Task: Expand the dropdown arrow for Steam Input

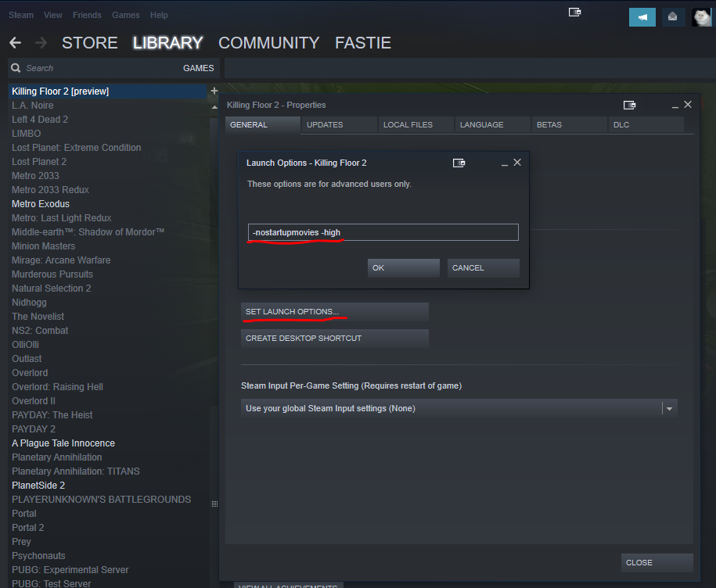Action: pos(669,409)
